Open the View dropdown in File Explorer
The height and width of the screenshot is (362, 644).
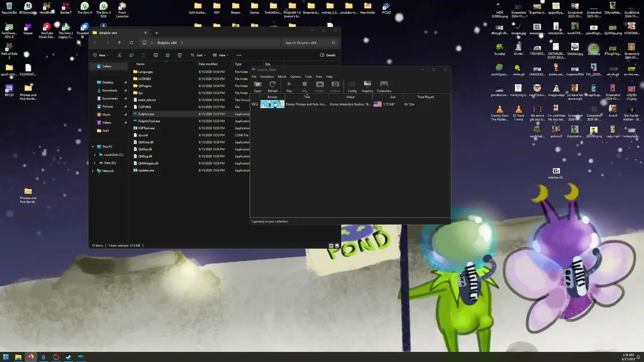click(220, 55)
